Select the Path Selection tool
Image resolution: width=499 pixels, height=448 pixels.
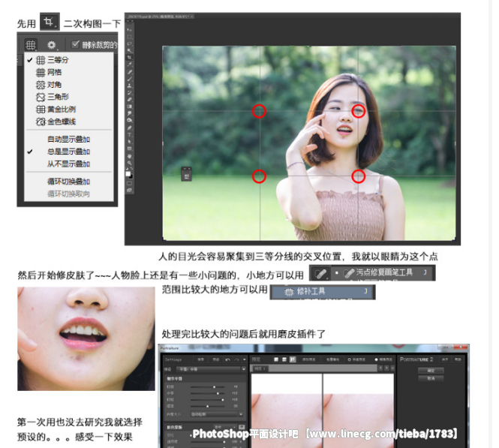[x=130, y=142]
